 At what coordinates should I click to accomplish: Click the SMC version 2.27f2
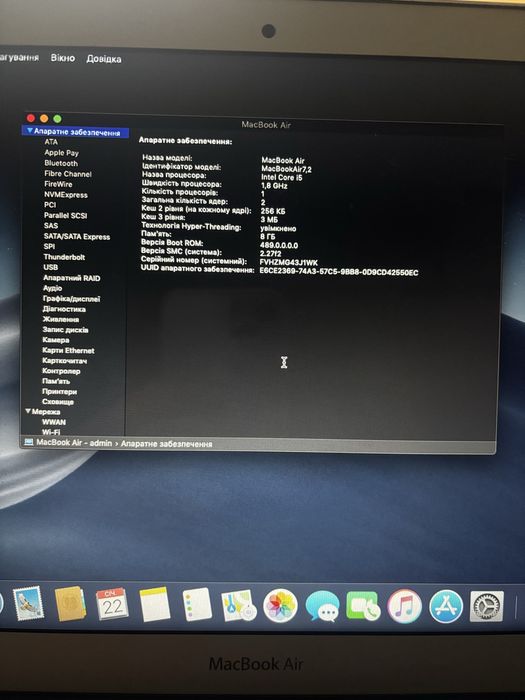(271, 254)
